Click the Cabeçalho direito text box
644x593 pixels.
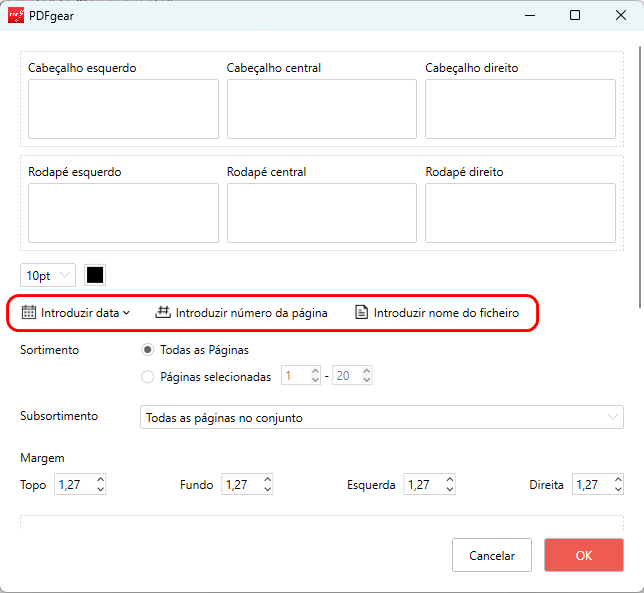(x=520, y=109)
